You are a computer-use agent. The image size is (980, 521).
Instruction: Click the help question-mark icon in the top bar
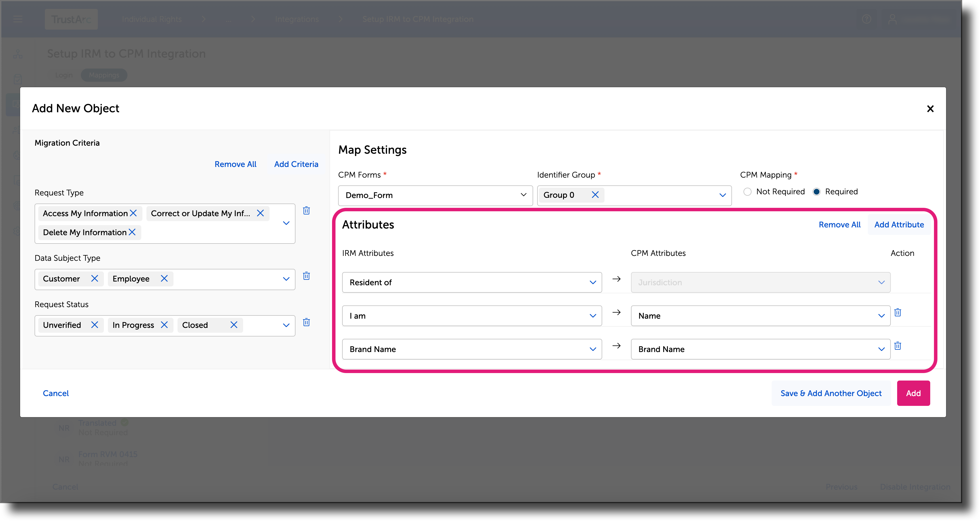click(x=867, y=19)
